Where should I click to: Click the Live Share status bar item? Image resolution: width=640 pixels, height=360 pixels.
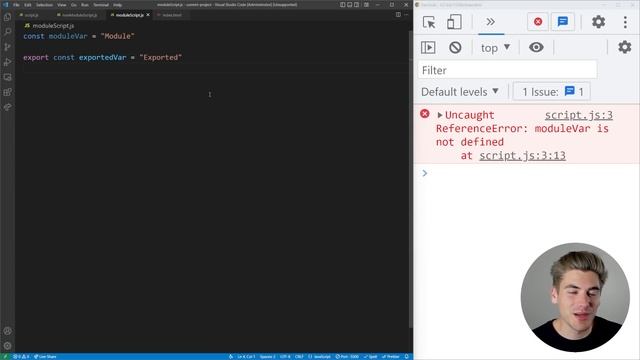click(45, 357)
